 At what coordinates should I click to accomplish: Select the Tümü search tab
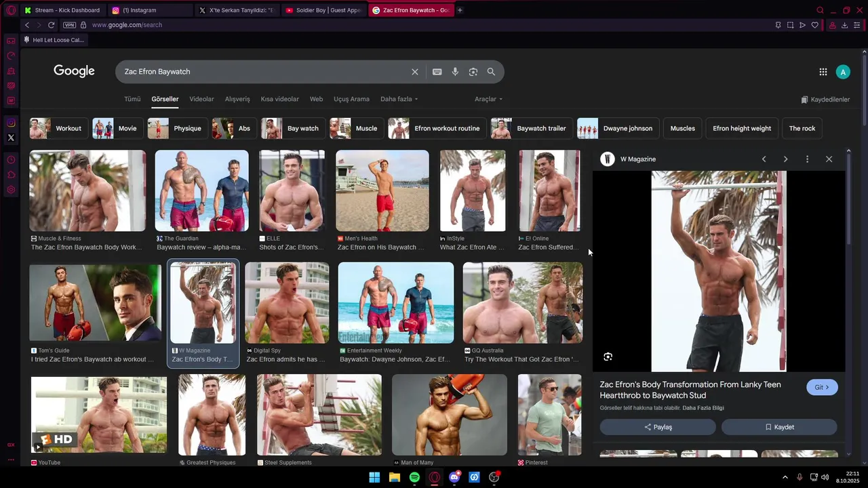132,99
